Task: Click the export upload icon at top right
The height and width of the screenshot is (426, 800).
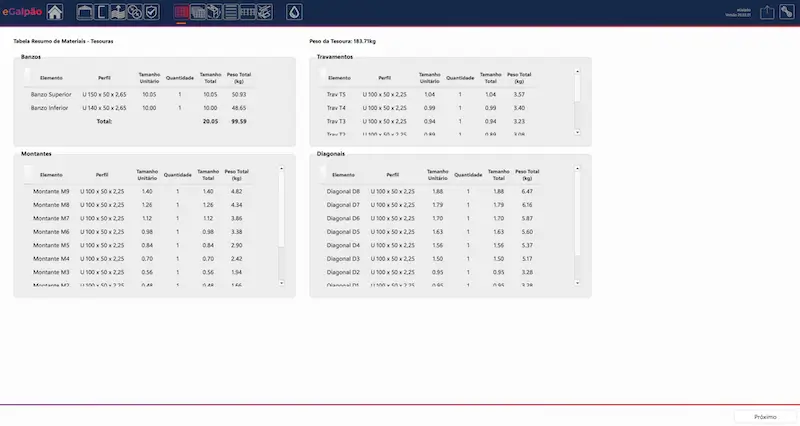Action: pos(767,12)
